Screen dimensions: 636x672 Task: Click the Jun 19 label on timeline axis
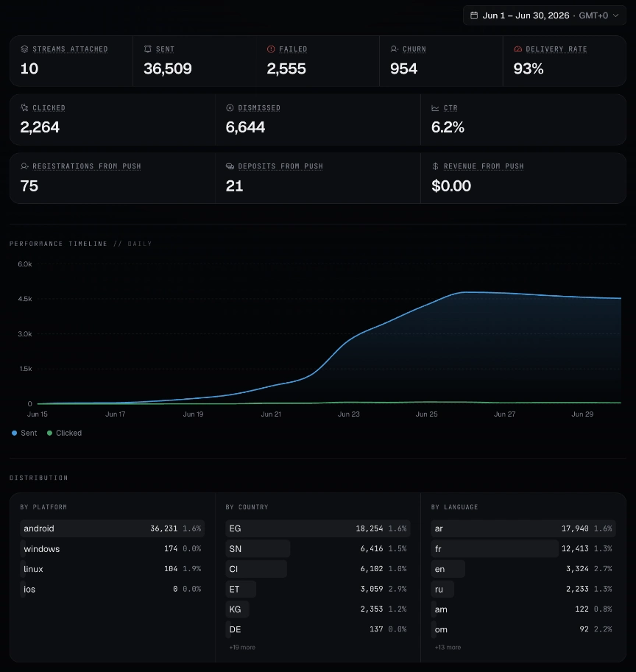(193, 414)
